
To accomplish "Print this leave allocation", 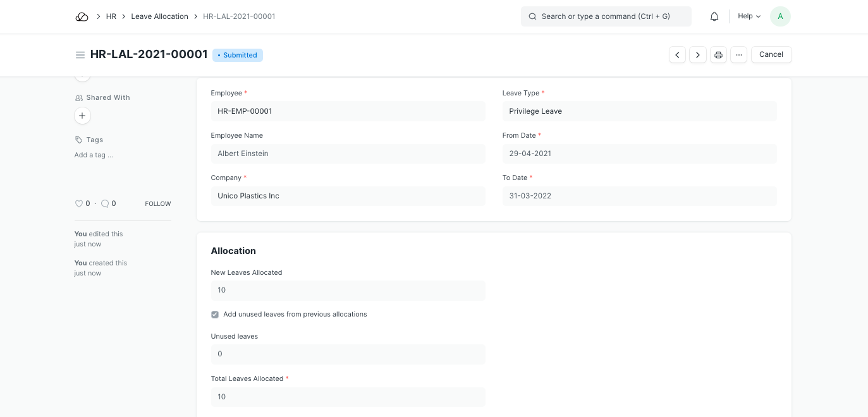I will [x=718, y=55].
